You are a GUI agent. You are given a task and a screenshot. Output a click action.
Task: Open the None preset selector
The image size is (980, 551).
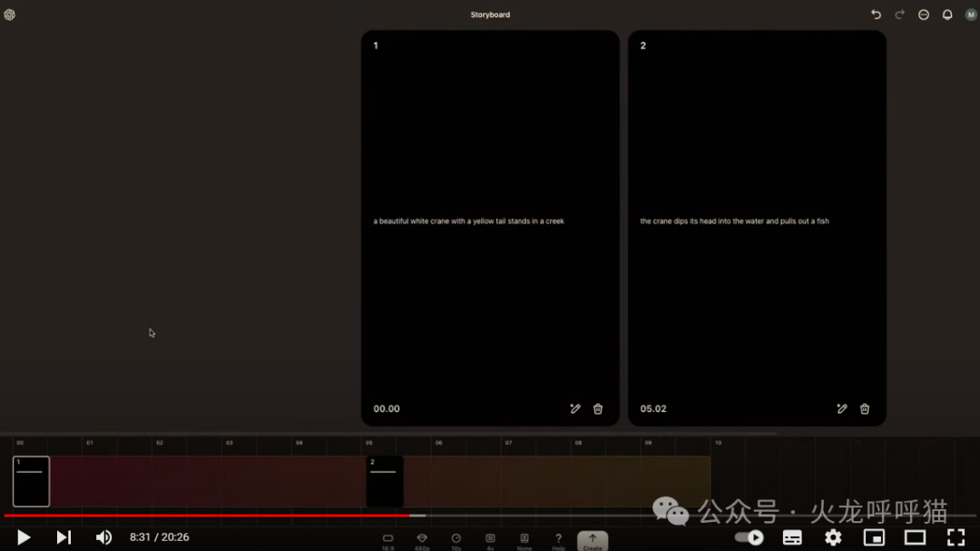524,541
